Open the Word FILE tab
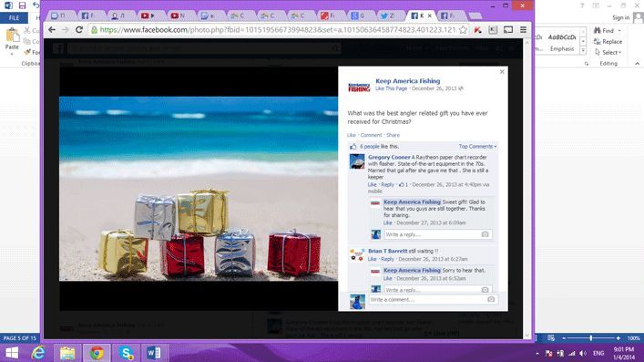 coord(14,17)
